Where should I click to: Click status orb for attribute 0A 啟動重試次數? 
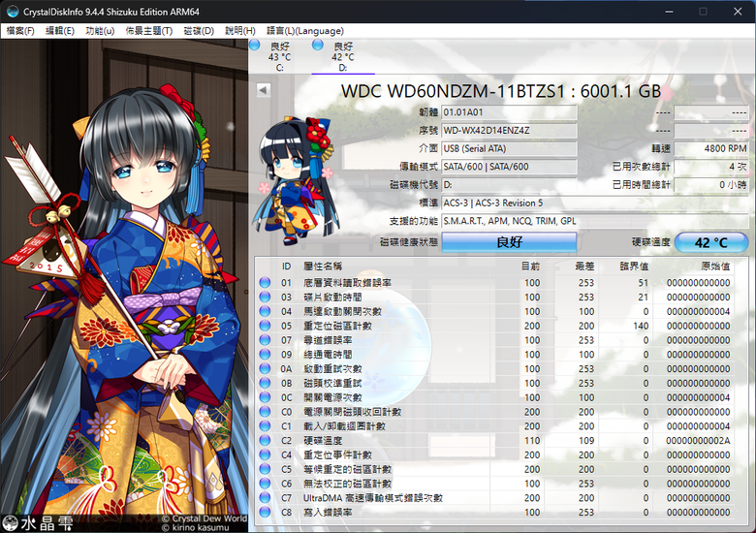[265, 368]
